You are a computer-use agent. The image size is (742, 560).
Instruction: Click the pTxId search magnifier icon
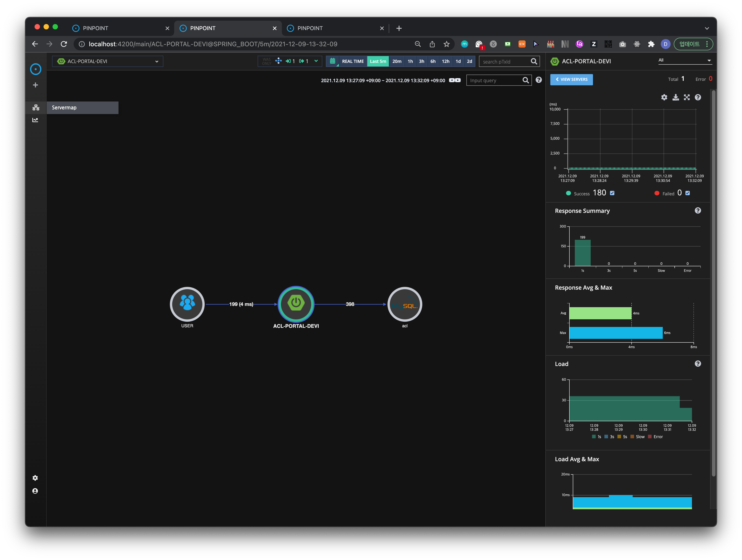[x=534, y=61]
